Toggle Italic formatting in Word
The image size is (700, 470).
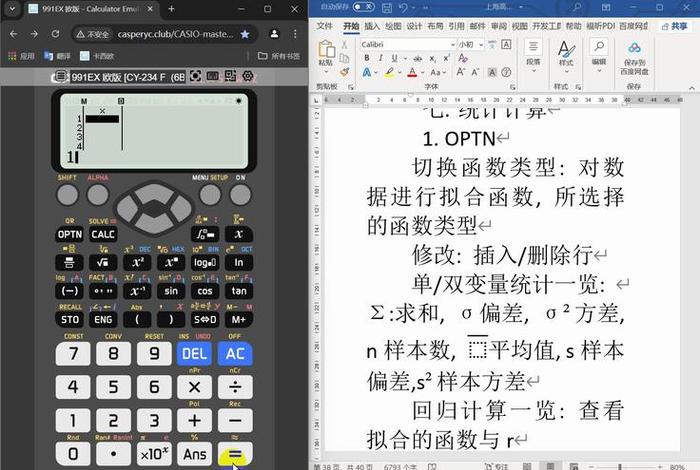[380, 58]
